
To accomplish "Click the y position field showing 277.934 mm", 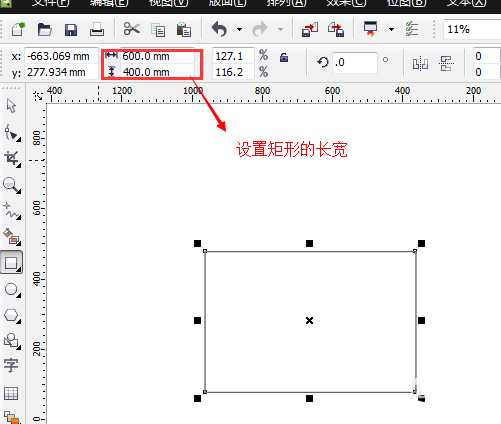I will (61, 72).
